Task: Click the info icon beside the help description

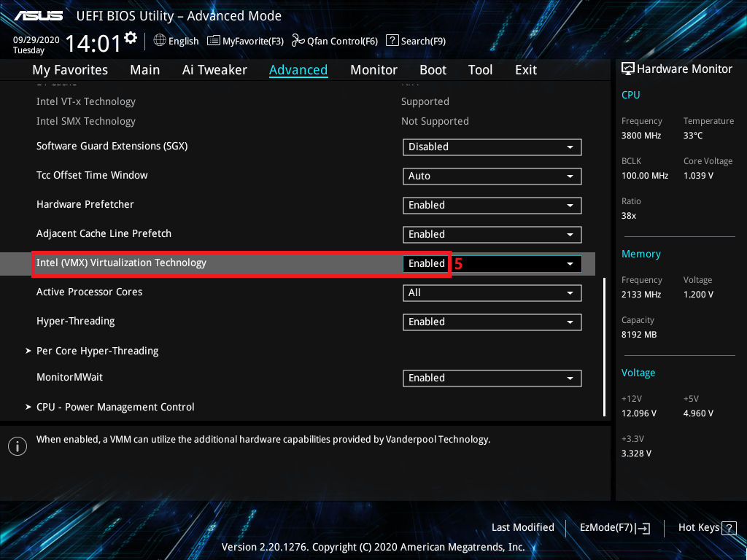Action: pos(18,446)
